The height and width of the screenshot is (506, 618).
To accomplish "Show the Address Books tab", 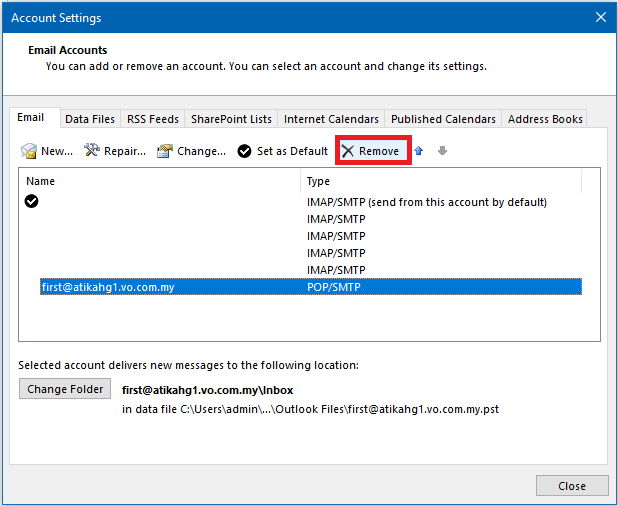I will (545, 119).
